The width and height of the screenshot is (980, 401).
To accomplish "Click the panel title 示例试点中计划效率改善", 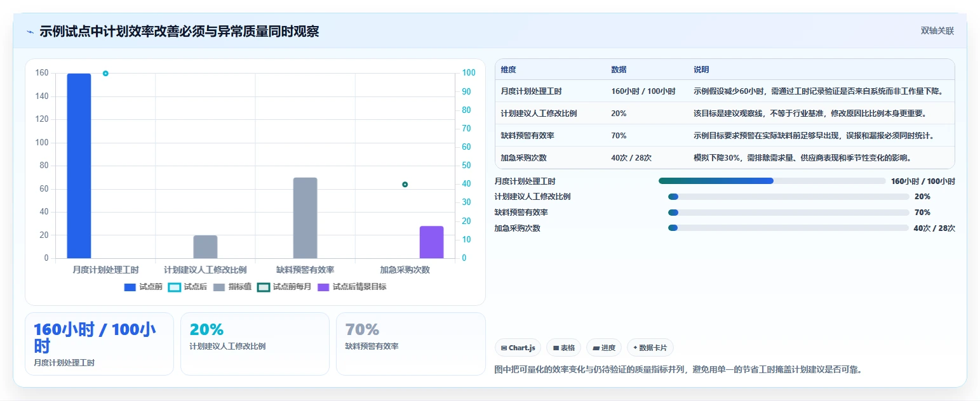I will click(179, 32).
